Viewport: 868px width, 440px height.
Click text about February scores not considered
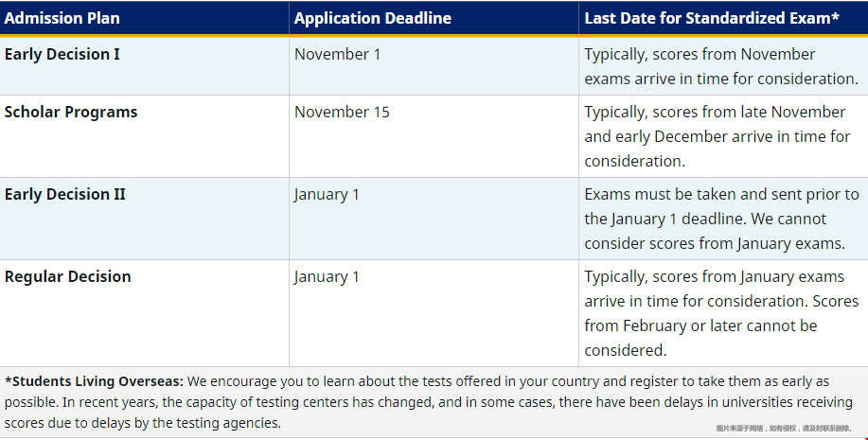(721, 326)
